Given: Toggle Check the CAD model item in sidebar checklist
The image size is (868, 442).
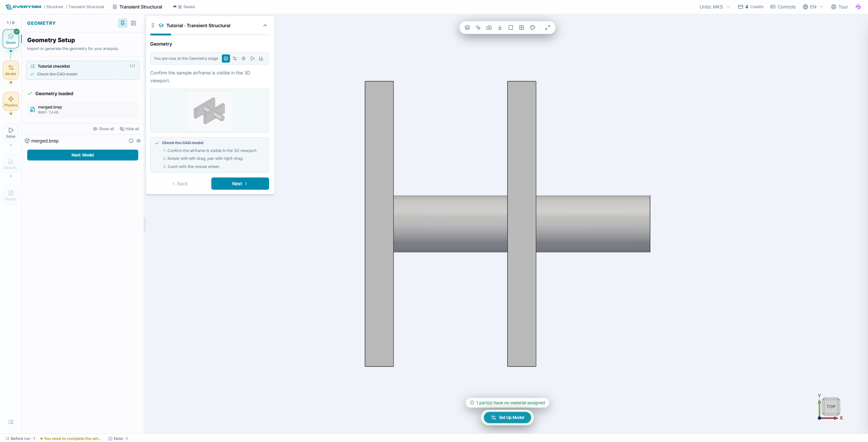Looking at the screenshot, I should (x=57, y=74).
